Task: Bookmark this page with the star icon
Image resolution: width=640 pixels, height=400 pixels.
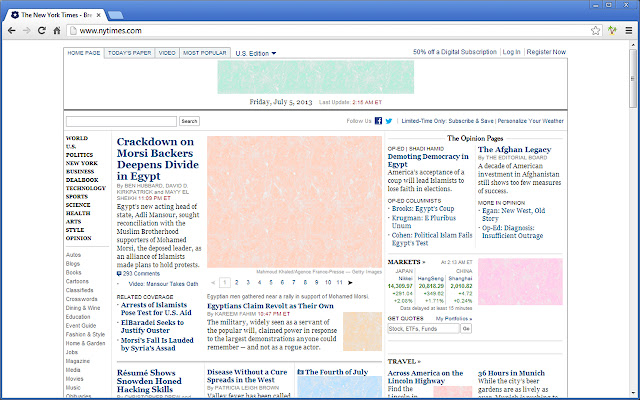Action: [x=596, y=31]
